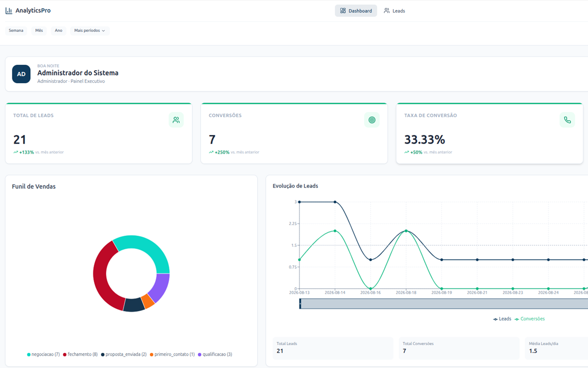The image size is (588, 368).
Task: Click the users icon in Total de Leads card
Action: pos(176,120)
